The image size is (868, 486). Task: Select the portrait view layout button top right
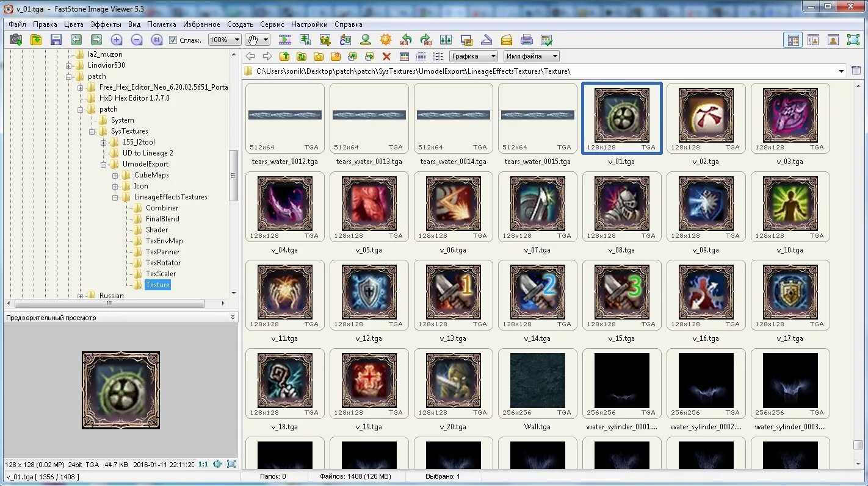pyautogui.click(x=833, y=40)
